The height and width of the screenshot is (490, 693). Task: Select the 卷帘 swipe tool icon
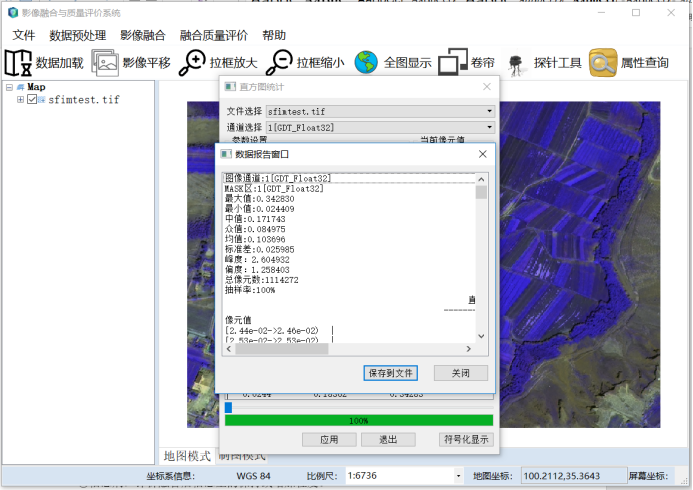(x=453, y=63)
